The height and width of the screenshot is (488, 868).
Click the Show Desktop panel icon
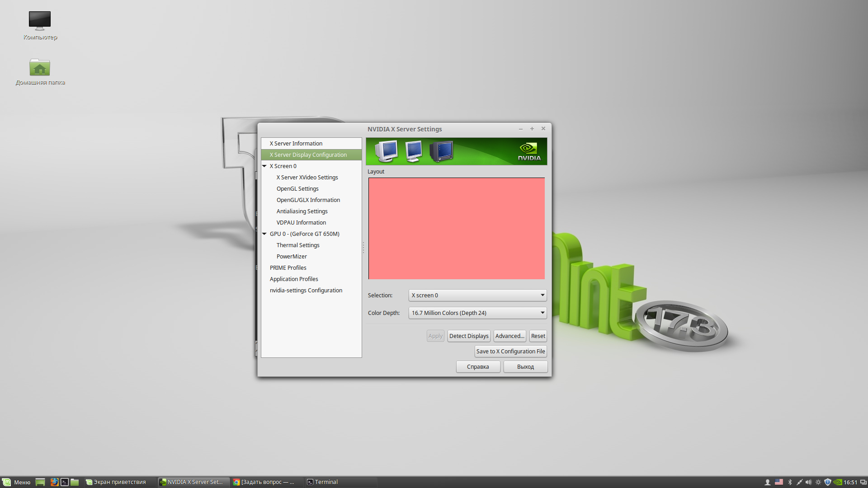40,482
